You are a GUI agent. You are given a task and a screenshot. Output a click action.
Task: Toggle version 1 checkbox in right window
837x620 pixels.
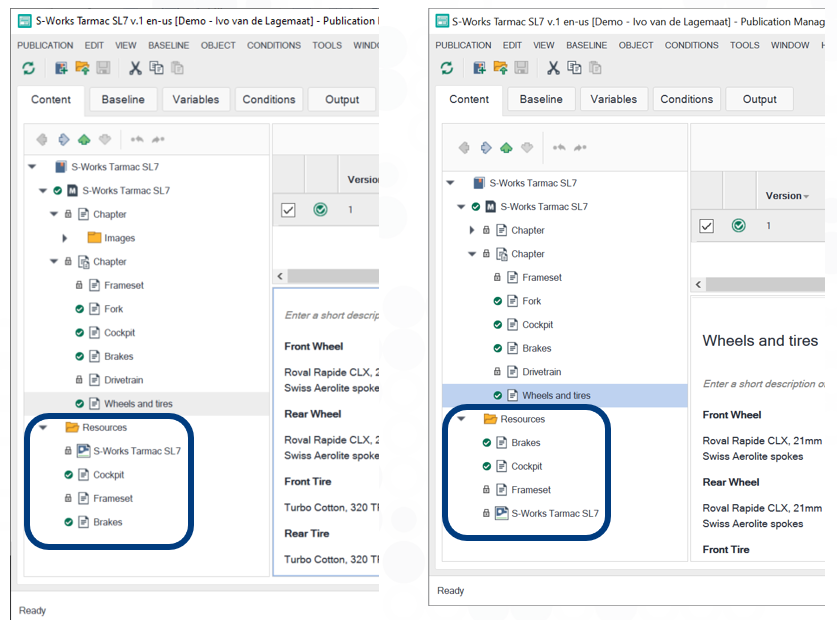pyautogui.click(x=706, y=226)
